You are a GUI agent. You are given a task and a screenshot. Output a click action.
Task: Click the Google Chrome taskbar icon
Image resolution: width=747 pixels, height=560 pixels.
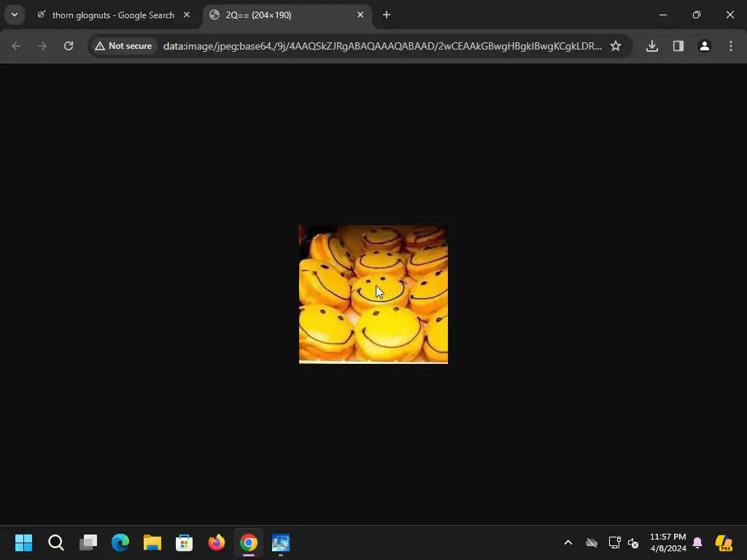click(249, 542)
